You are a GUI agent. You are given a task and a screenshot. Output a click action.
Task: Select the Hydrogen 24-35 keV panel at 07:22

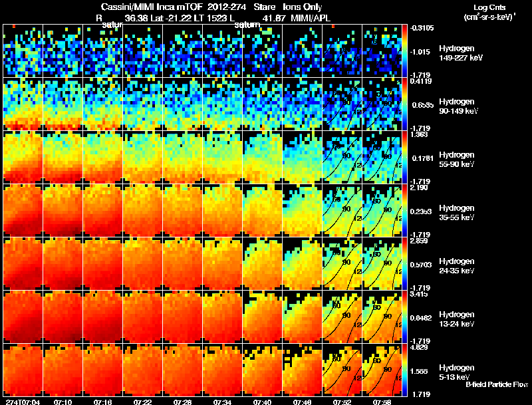tap(142, 263)
